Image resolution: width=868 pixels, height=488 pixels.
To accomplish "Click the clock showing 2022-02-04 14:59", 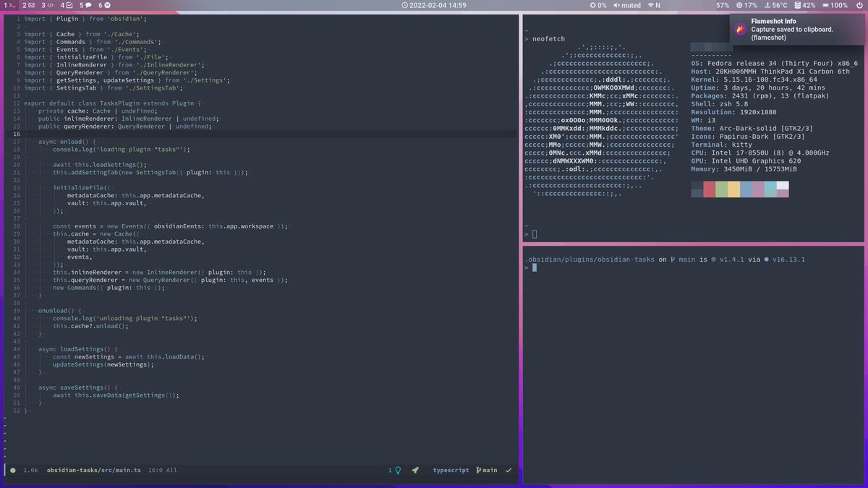I will pyautogui.click(x=433, y=5).
